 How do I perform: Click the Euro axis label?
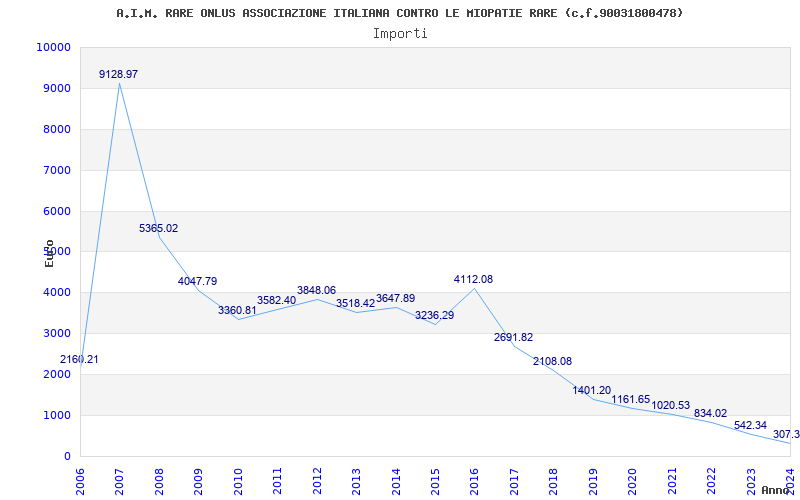coord(49,253)
